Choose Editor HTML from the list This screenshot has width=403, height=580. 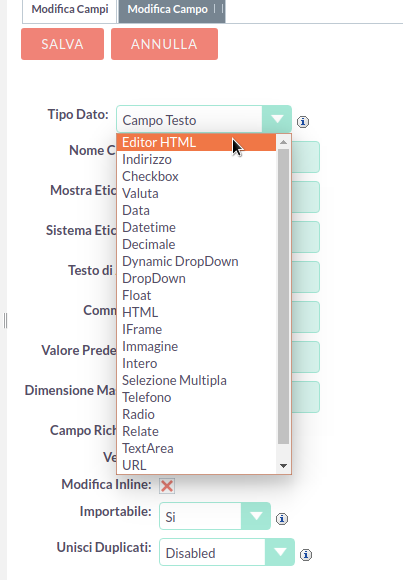coord(197,142)
